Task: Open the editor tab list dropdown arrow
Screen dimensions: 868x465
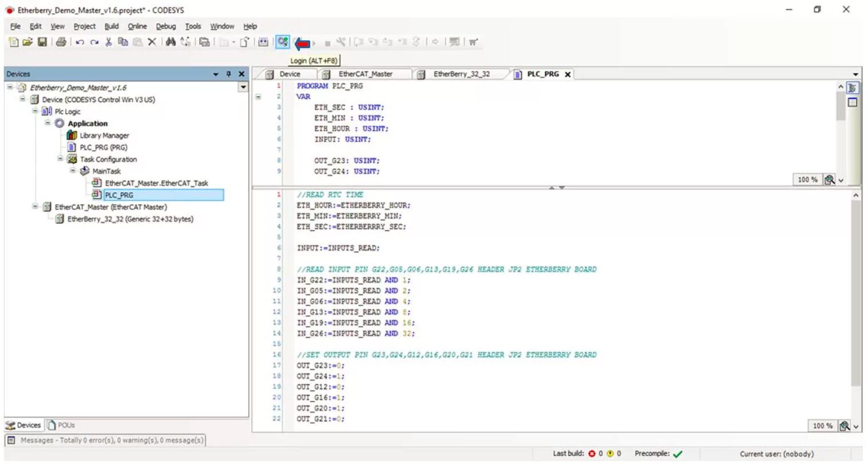Action: coord(855,74)
